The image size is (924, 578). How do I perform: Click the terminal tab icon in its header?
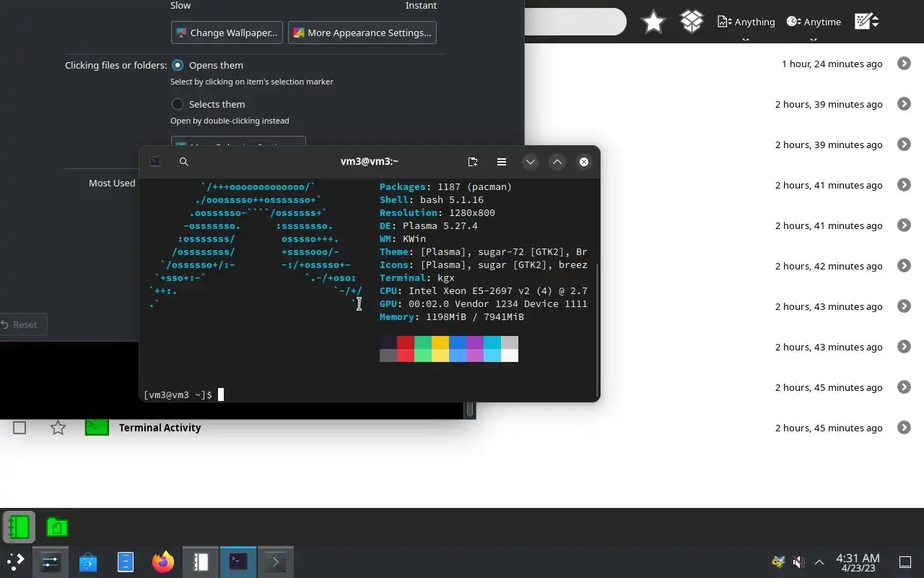pos(154,162)
